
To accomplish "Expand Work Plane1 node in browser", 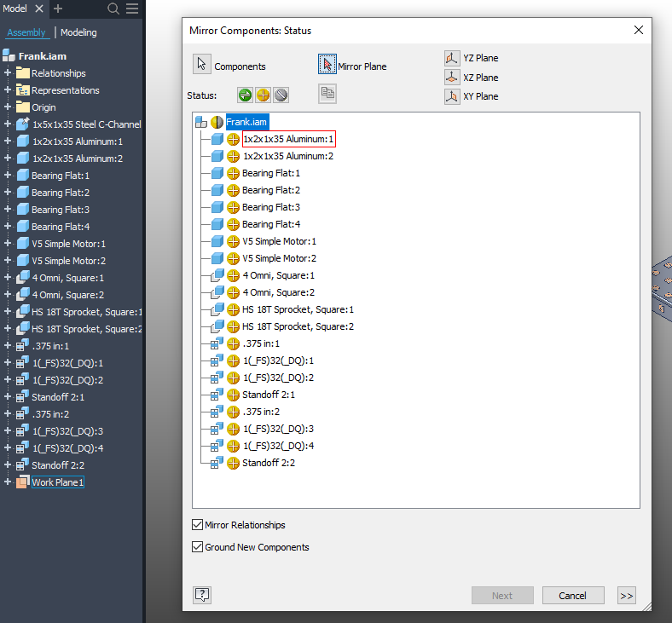I will (x=8, y=482).
